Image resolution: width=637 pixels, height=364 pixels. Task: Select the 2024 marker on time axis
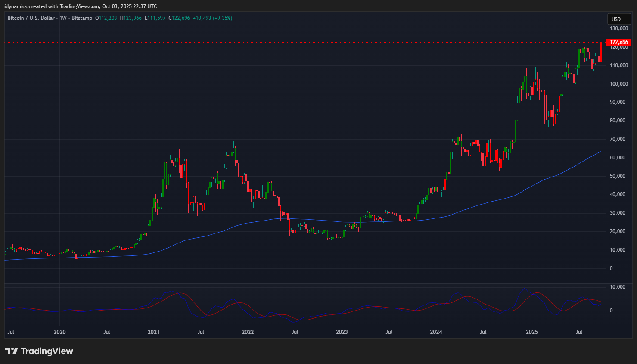(x=436, y=332)
